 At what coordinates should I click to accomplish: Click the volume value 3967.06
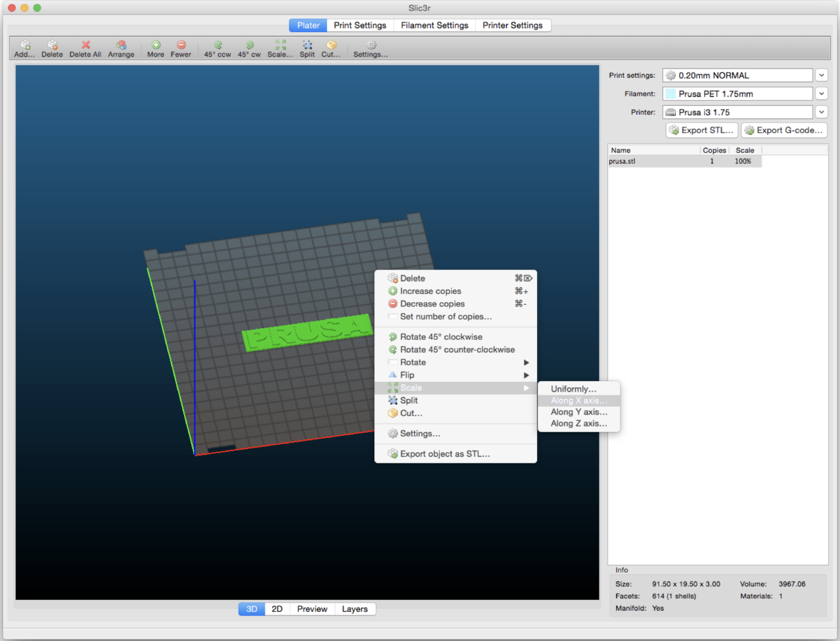point(792,584)
